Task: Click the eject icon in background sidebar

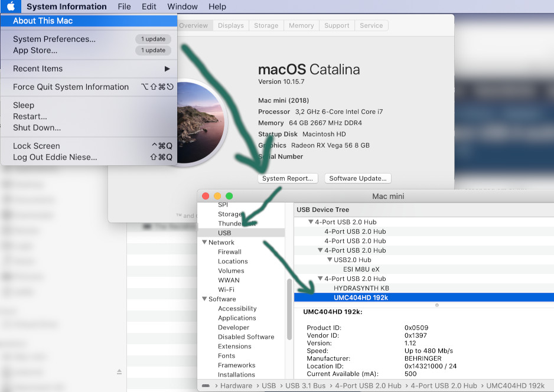Action: pyautogui.click(x=119, y=372)
